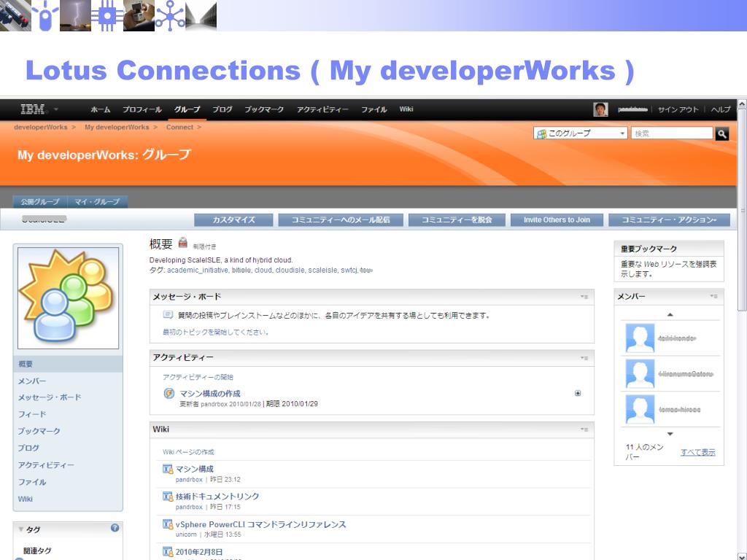Click Wiki ページの作成 link
The height and width of the screenshot is (560, 747).
pyautogui.click(x=188, y=452)
